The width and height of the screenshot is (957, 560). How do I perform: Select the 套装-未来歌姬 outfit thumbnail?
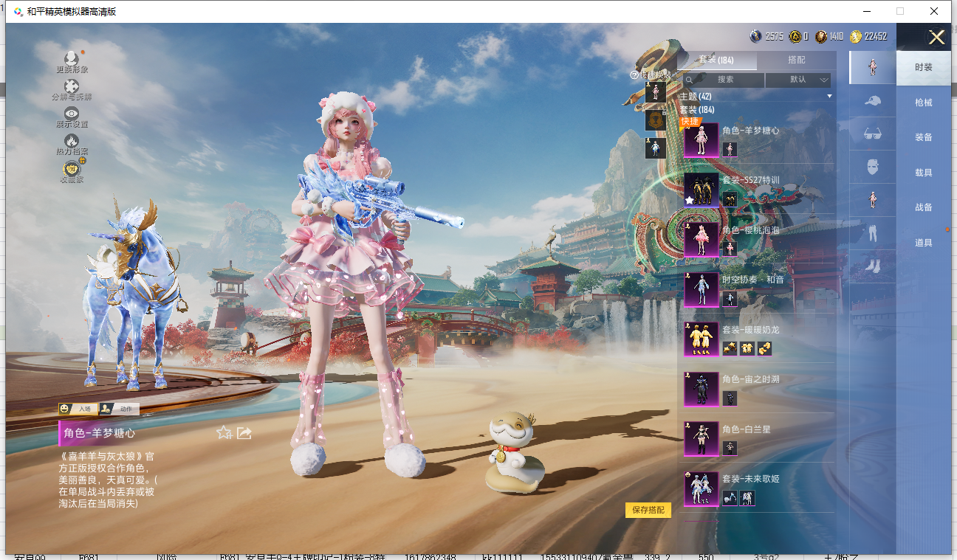tap(701, 488)
